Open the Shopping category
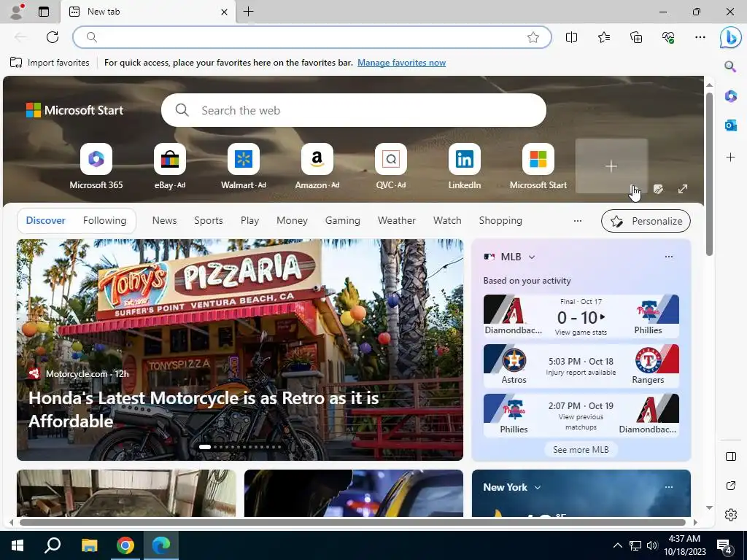The height and width of the screenshot is (560, 747). pos(500,220)
